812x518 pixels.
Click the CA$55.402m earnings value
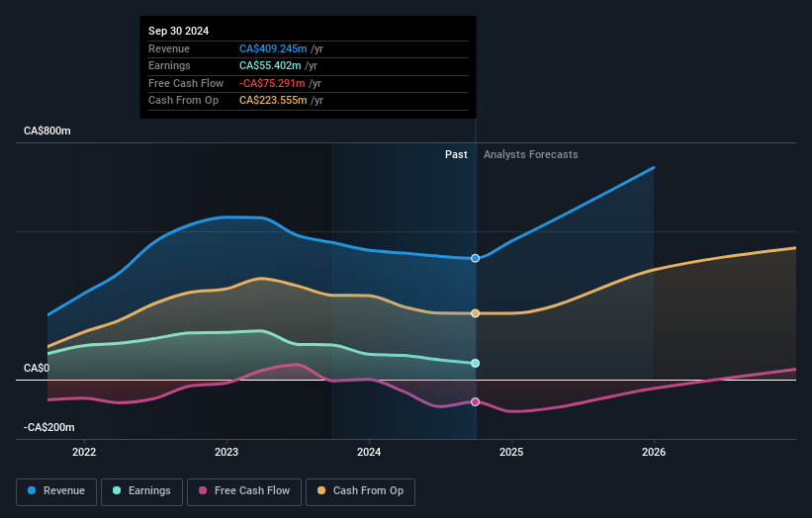[270, 65]
